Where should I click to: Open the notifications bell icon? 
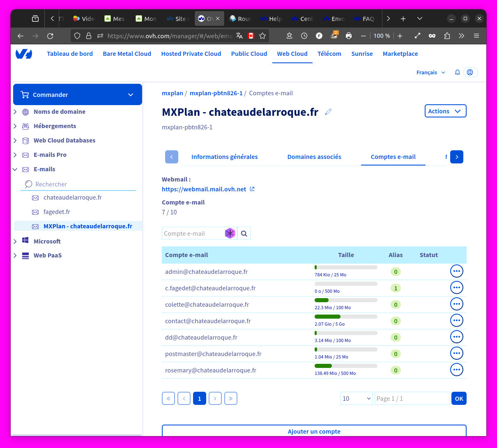point(457,72)
